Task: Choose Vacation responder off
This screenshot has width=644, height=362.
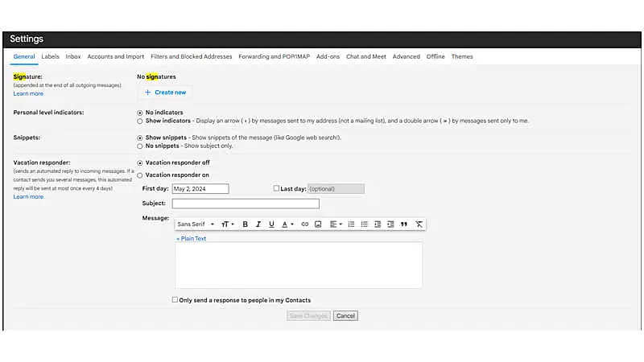Action: (x=140, y=163)
